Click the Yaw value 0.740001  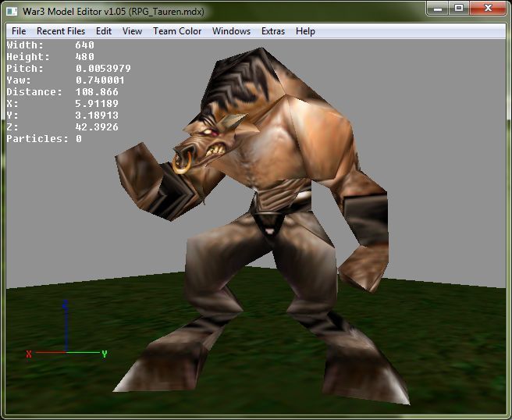point(100,80)
